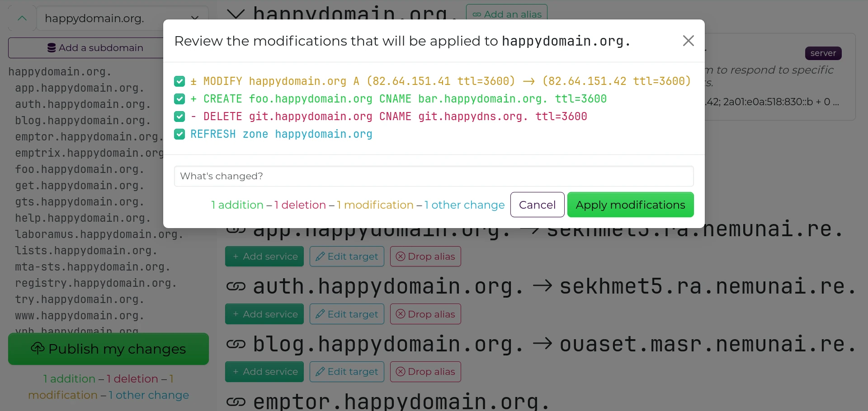Click the link icon beside blog.happydomain.org
This screenshot has height=411, width=868.
[x=236, y=344]
